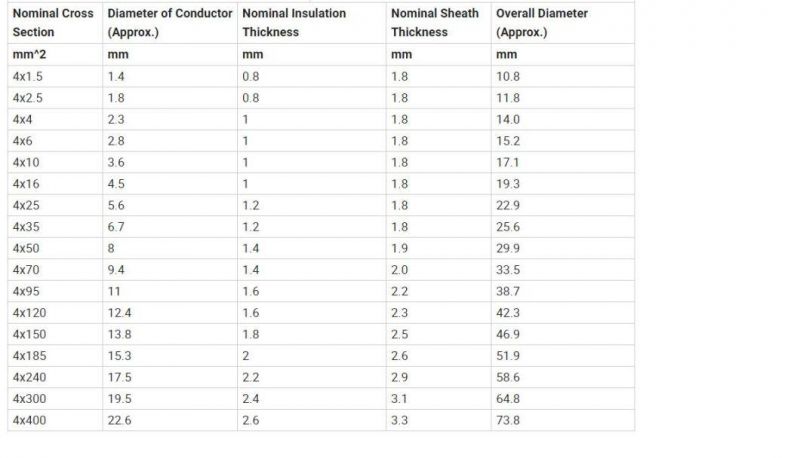
Task: Click the 4x185 row label
Action: coord(55,355)
